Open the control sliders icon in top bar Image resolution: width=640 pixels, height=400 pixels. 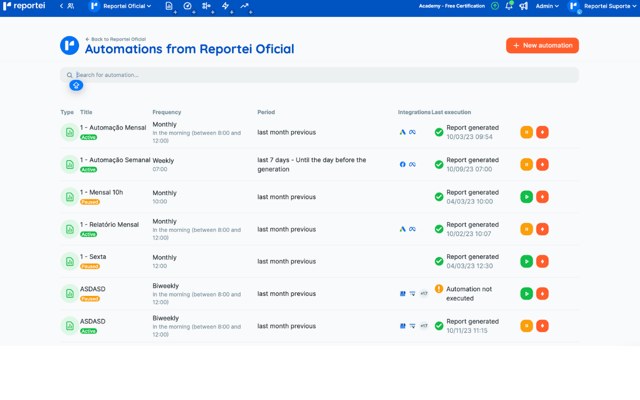coord(207,6)
